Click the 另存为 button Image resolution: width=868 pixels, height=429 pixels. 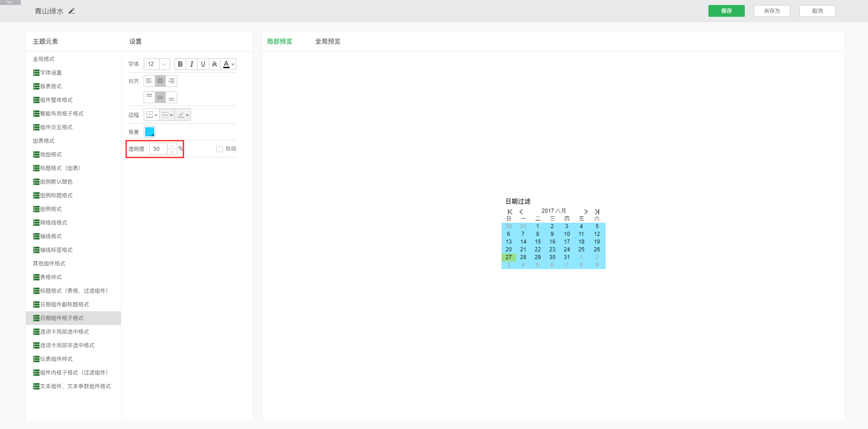772,11
